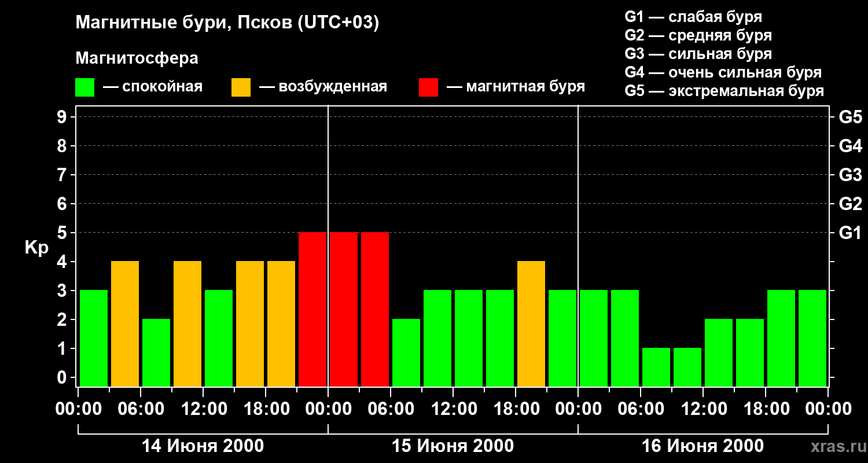Click the legend line «G4 — очень сильная буря»

(x=723, y=72)
